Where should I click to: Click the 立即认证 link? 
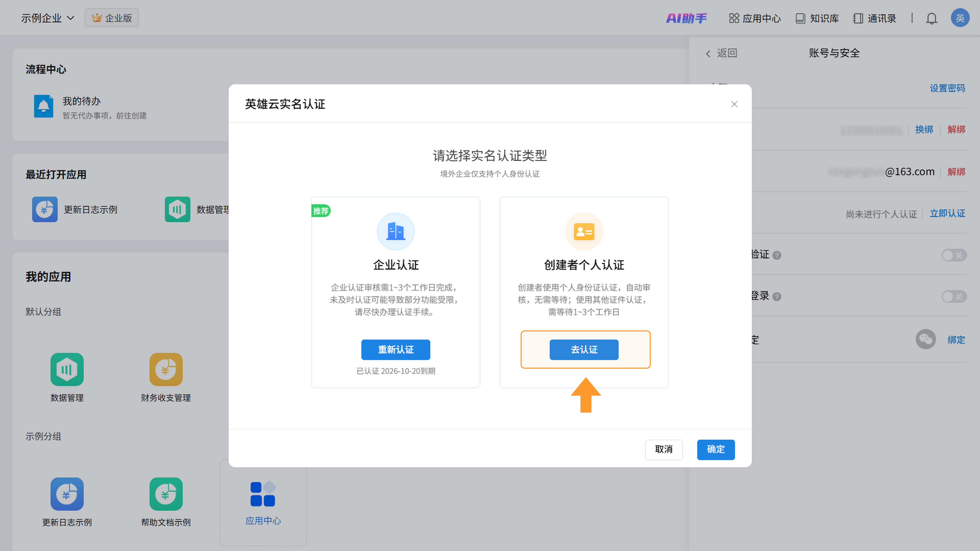tap(947, 213)
